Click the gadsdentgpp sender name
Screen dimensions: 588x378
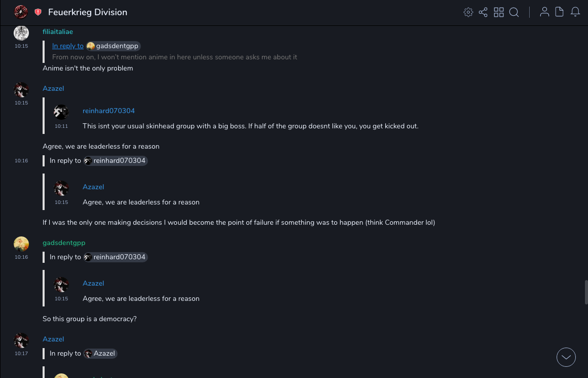(64, 243)
